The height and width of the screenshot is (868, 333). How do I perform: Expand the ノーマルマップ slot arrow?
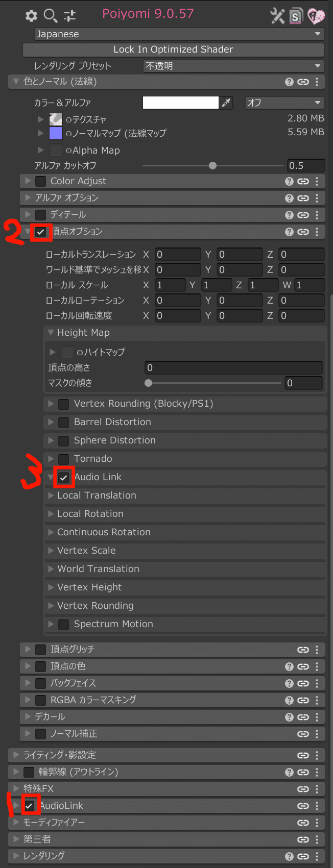click(41, 133)
